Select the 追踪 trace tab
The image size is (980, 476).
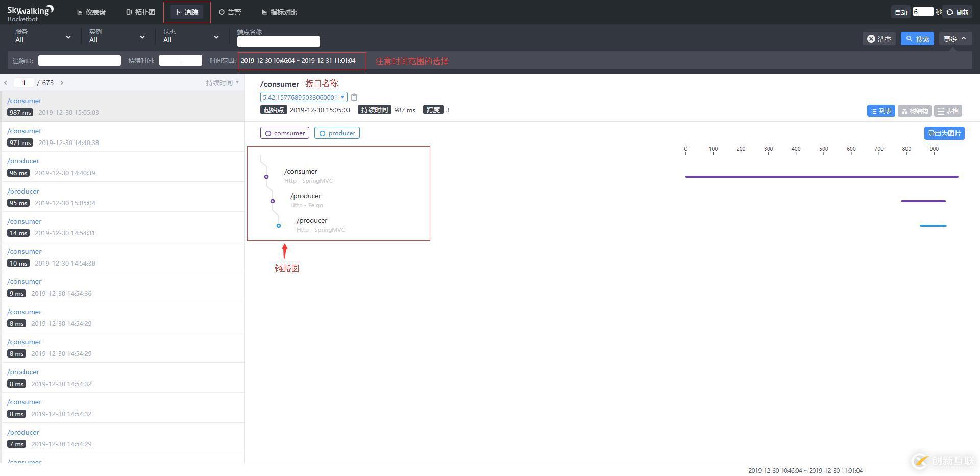(187, 12)
